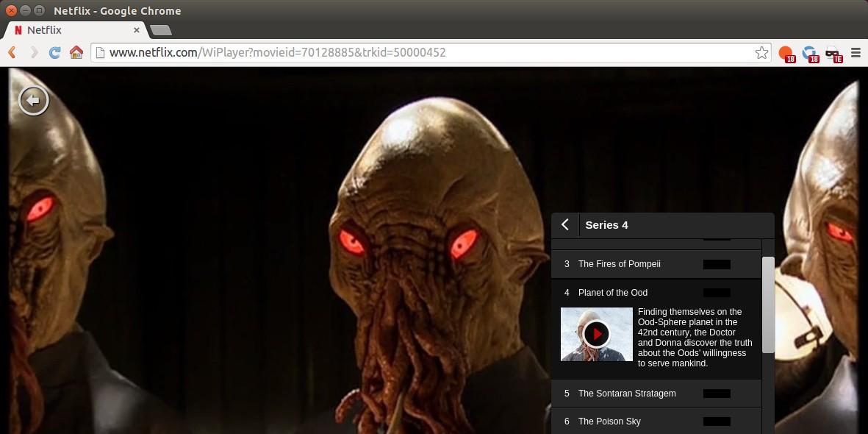Open a new browser tab

tap(160, 30)
